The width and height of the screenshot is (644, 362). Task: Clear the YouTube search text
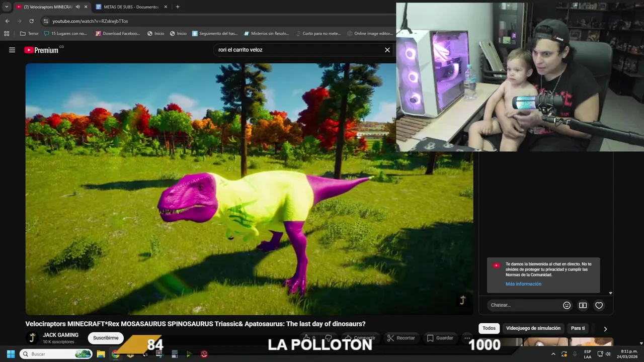point(387,50)
